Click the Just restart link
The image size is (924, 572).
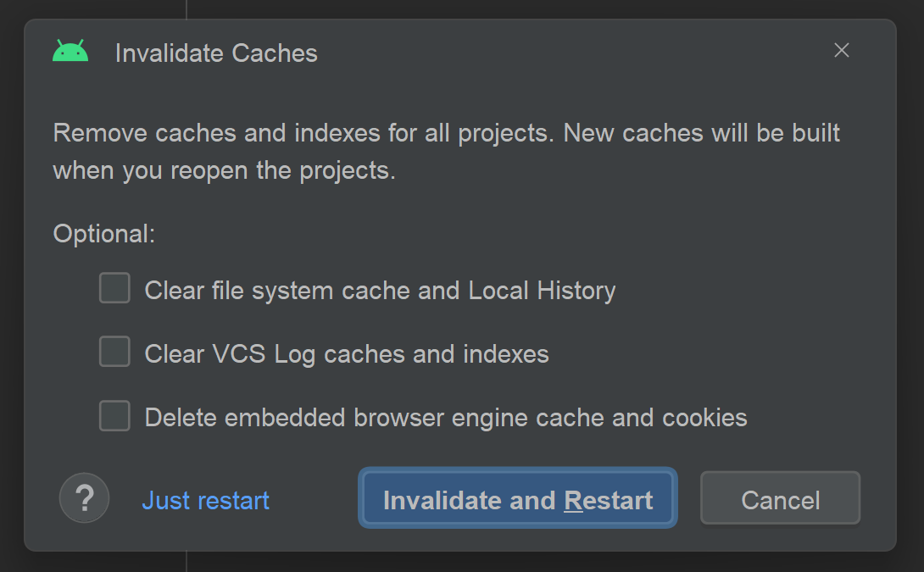[x=205, y=501]
